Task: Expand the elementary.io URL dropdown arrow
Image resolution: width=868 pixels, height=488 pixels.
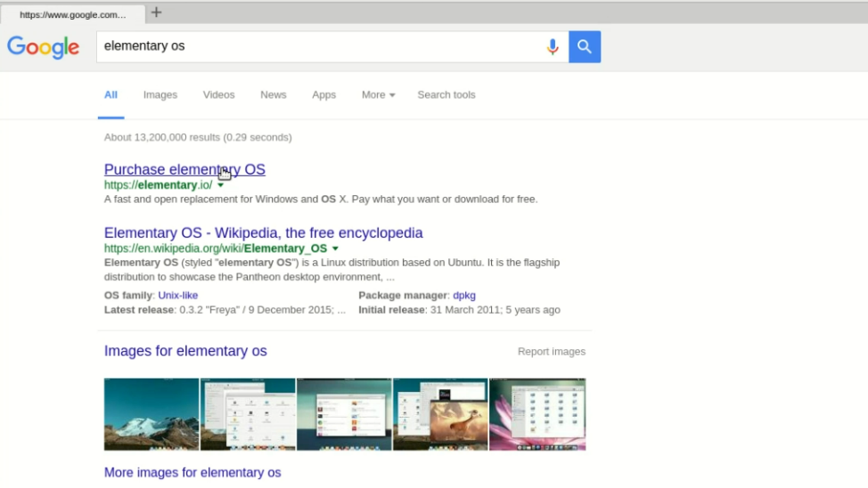Action: coord(220,185)
